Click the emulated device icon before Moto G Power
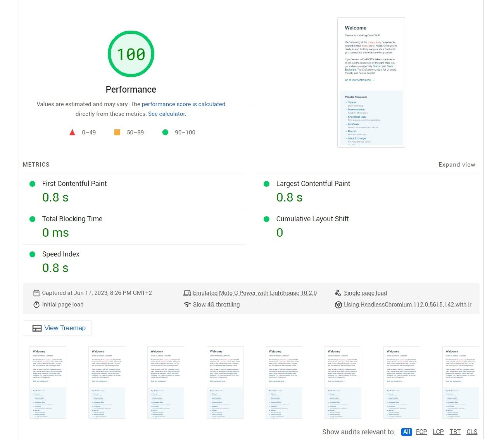The width and height of the screenshot is (504, 439). (x=187, y=292)
